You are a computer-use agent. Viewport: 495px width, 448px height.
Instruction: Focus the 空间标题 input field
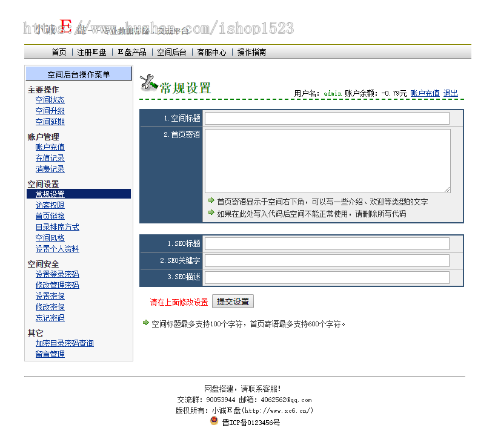[327, 118]
